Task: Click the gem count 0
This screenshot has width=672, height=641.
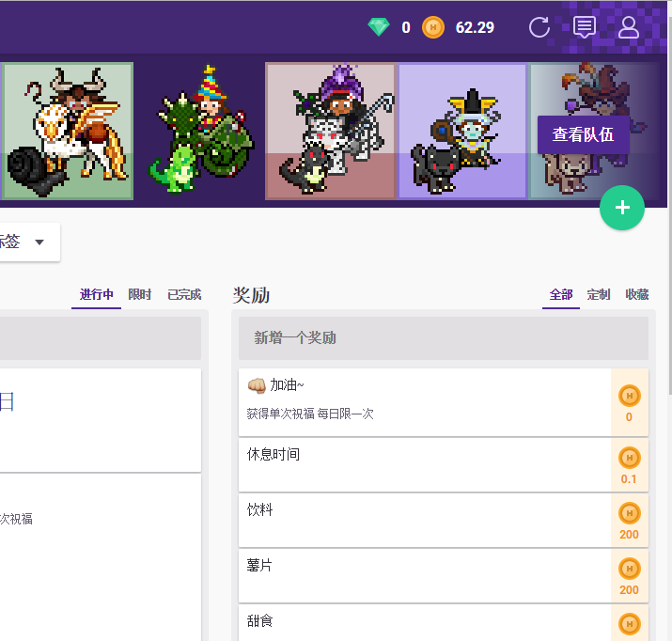Action: click(406, 27)
